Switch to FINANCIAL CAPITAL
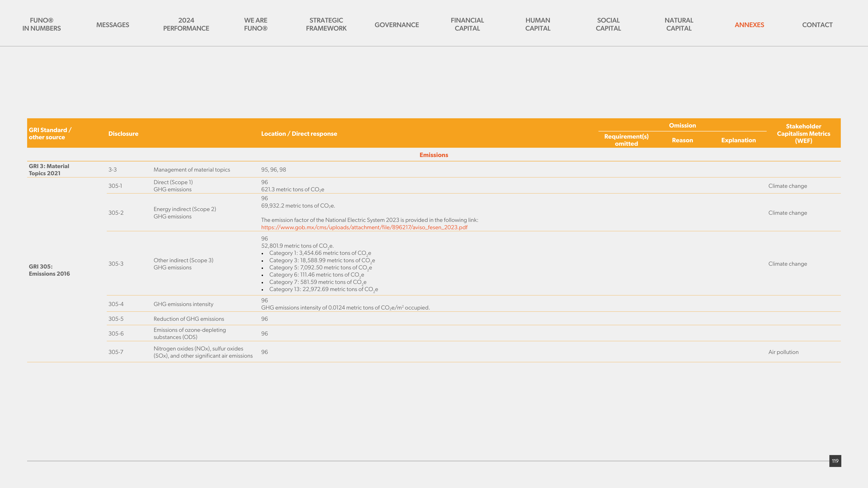868x488 pixels. click(x=467, y=24)
